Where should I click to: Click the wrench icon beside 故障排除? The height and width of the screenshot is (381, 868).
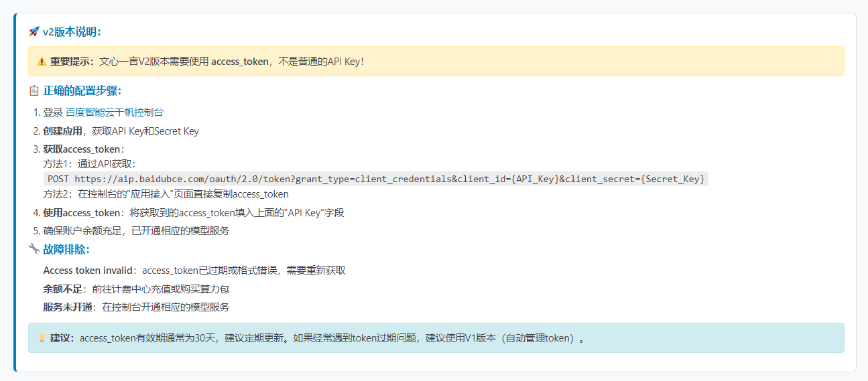tap(34, 249)
